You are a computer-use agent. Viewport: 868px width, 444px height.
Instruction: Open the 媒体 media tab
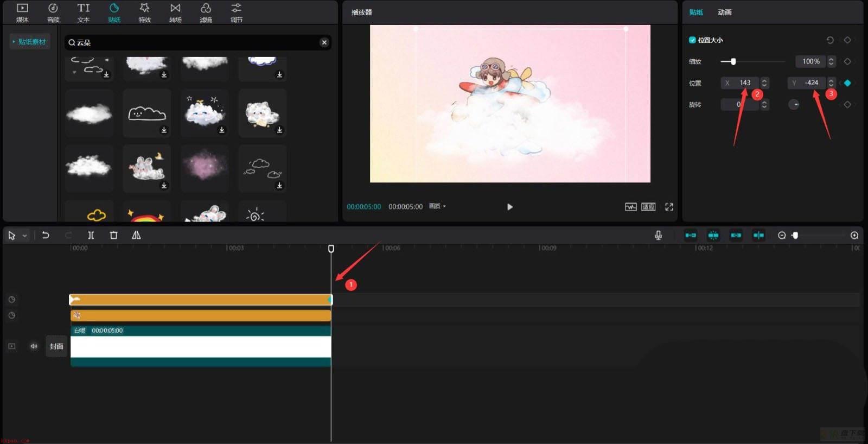[22, 12]
